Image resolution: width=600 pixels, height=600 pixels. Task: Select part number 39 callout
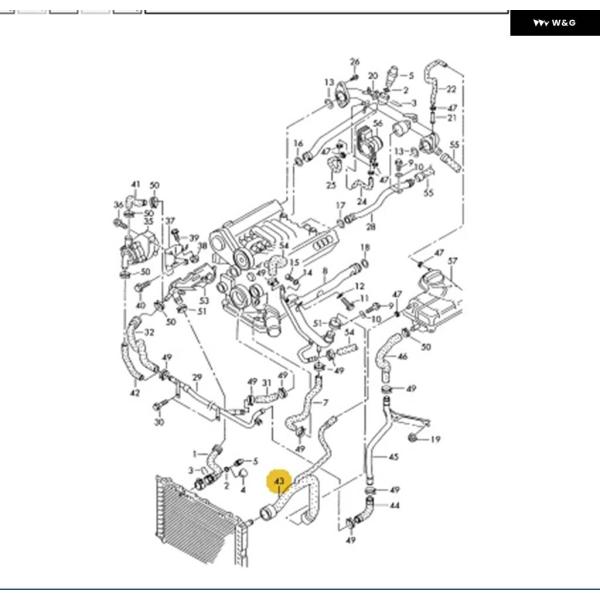point(194,238)
